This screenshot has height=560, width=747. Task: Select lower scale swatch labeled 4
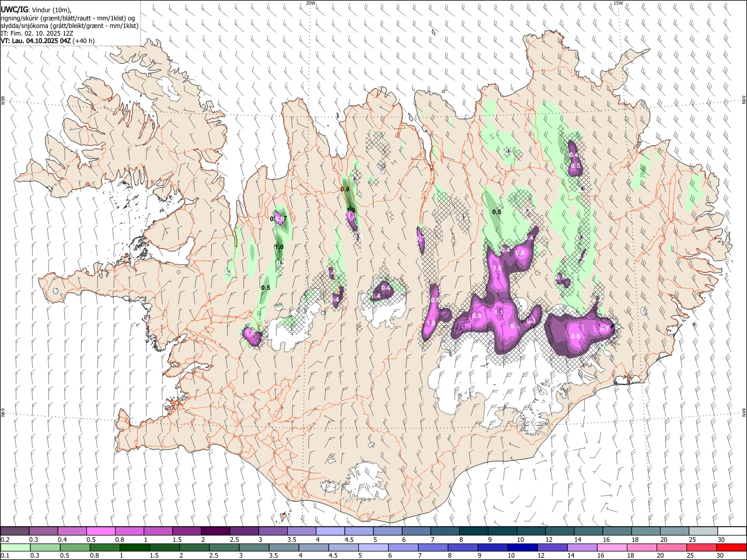point(313,548)
